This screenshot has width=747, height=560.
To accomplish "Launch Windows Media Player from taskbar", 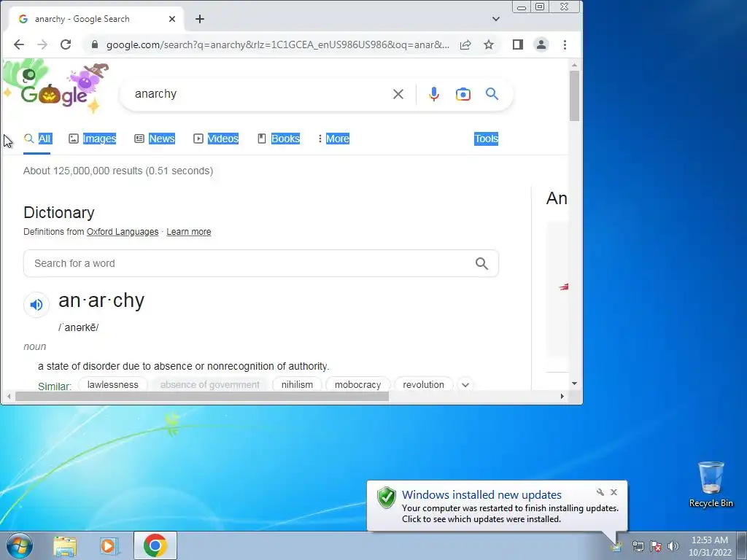I will pos(109,546).
